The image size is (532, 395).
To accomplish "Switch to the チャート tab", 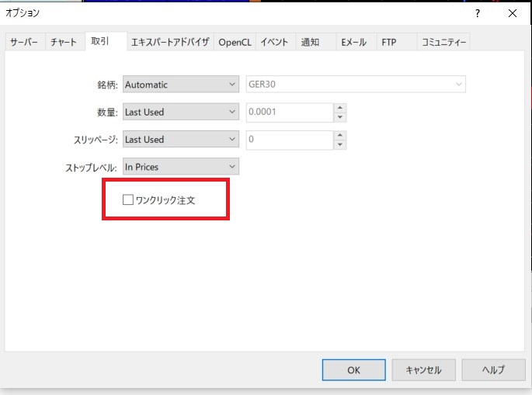I will (64, 43).
